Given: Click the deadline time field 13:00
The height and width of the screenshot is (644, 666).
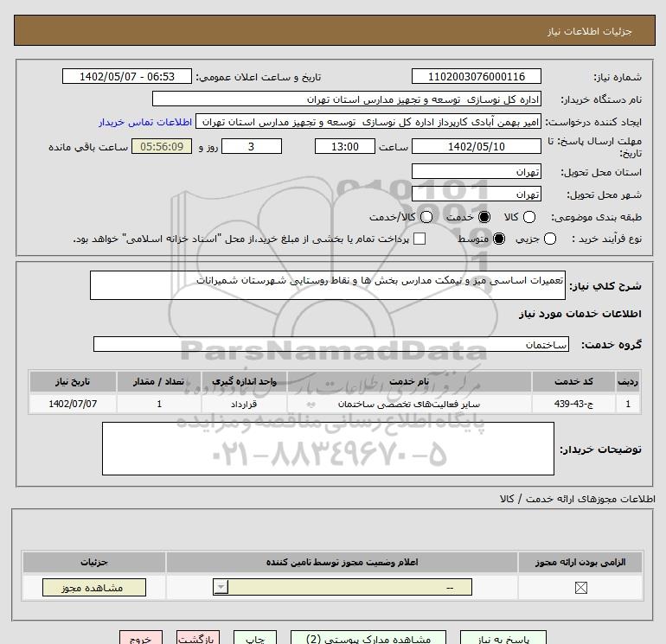Looking at the screenshot, I should [345, 146].
